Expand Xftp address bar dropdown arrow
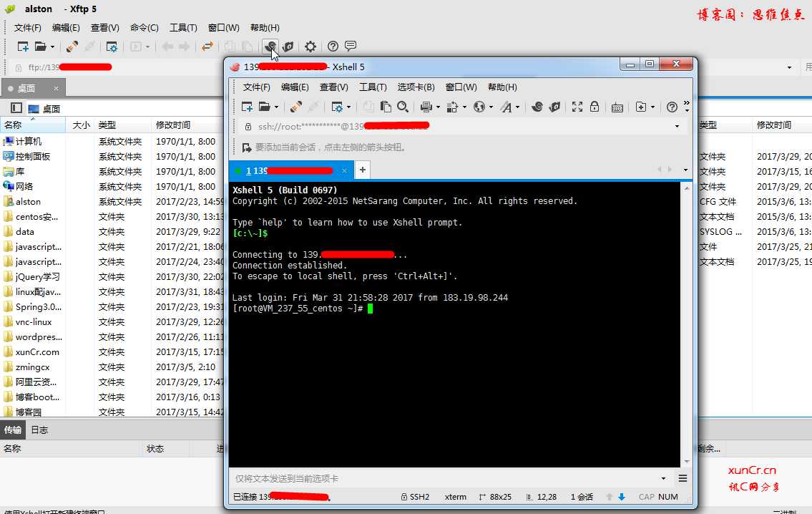Screen dimensions: 812x514 789,67
